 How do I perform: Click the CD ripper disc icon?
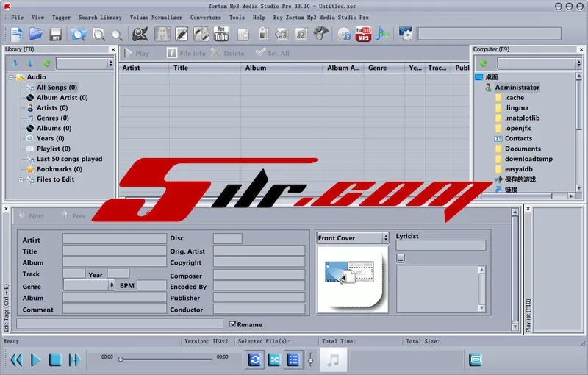coord(344,35)
